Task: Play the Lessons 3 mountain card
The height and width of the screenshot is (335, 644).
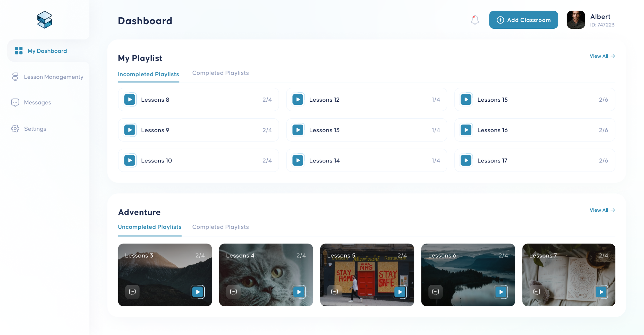Action: click(x=198, y=292)
